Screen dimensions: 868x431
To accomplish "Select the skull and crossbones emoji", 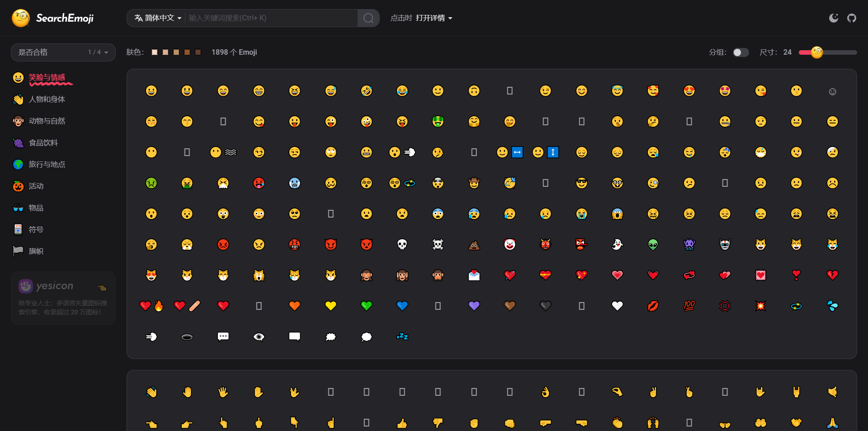I will [x=438, y=245].
